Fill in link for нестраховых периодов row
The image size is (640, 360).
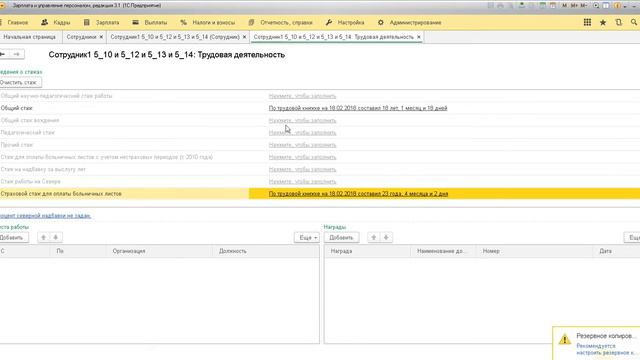pyautogui.click(x=302, y=157)
